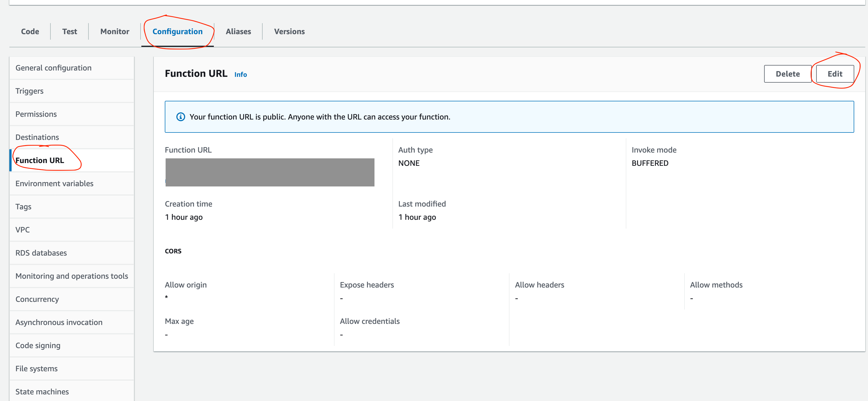Go to the Permissions settings

pyautogui.click(x=36, y=114)
